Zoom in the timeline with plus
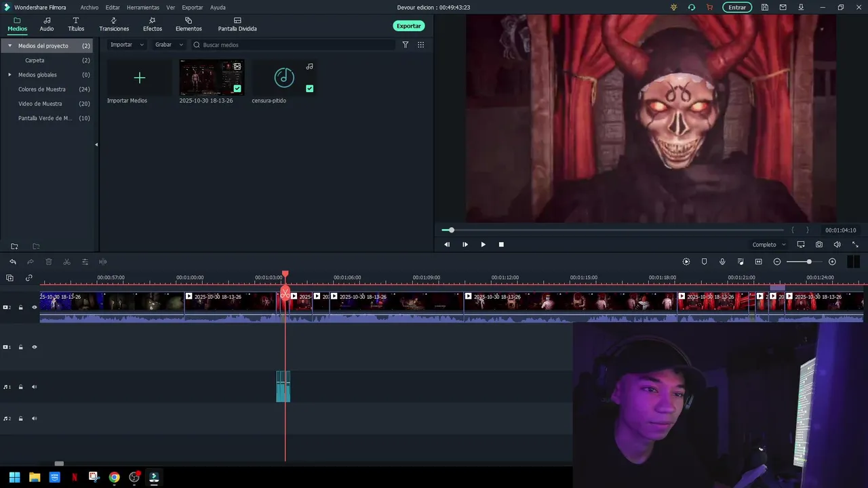868x488 pixels. point(832,262)
